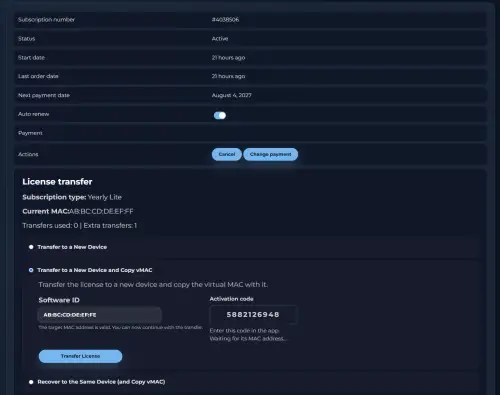The image size is (500, 395).
Task: Choose Recover to the Same Device option
Action: [x=31, y=382]
